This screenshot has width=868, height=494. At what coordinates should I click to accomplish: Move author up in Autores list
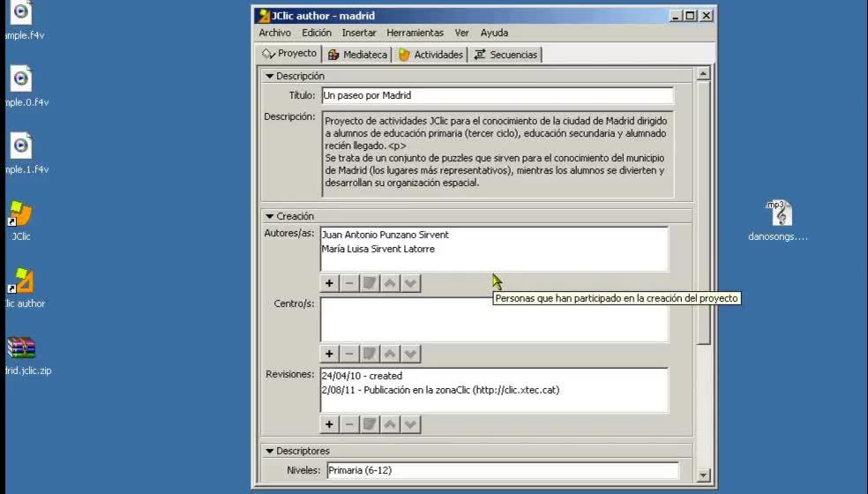[390, 283]
